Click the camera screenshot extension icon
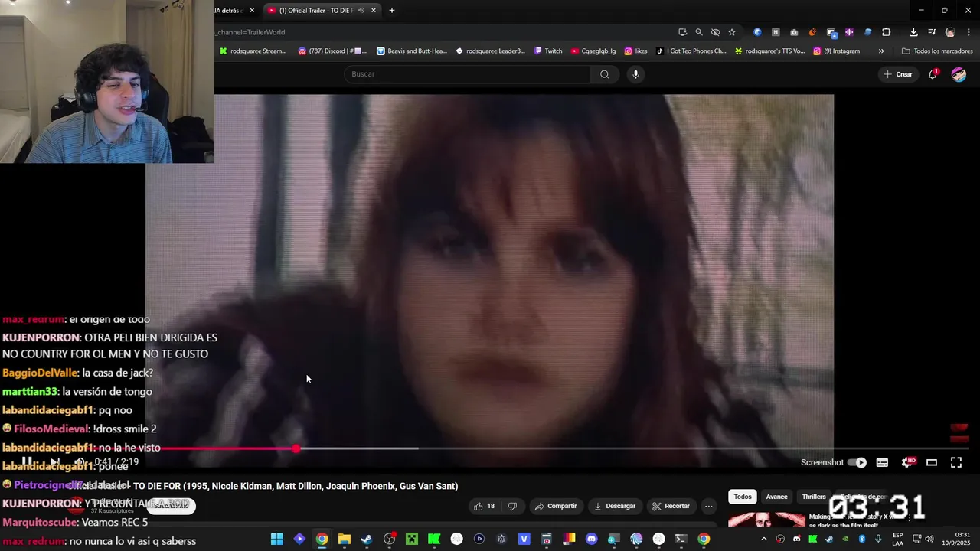Image resolution: width=980 pixels, height=551 pixels. 794,32
